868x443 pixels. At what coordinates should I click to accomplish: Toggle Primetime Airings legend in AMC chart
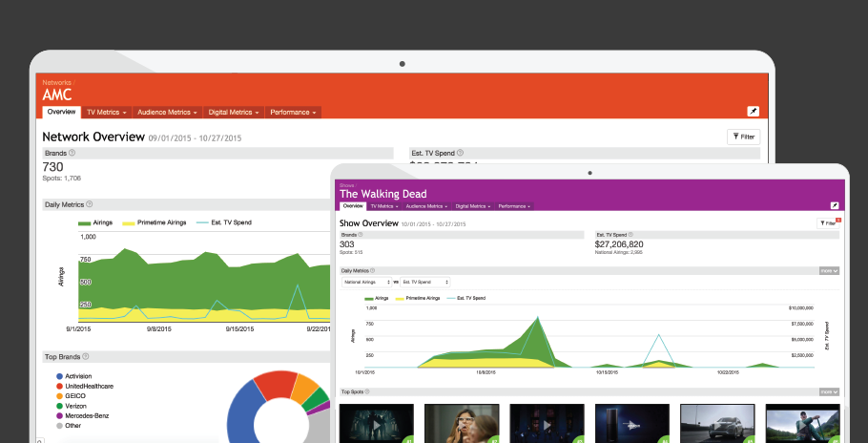[x=154, y=222]
